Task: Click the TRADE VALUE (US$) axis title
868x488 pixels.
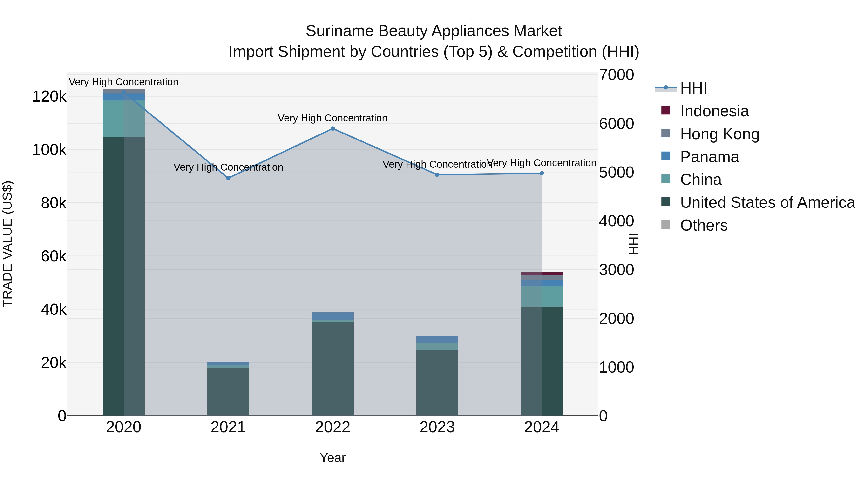Action: [7, 244]
